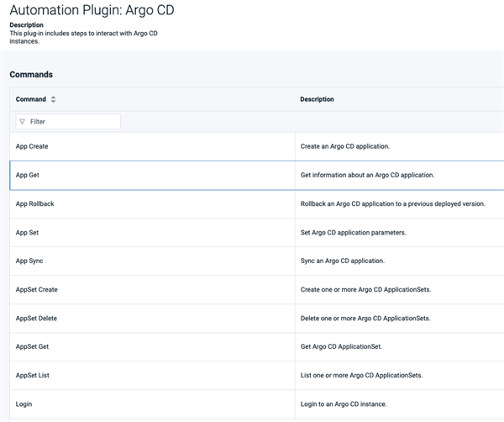Focus the Filter input field

pos(68,122)
